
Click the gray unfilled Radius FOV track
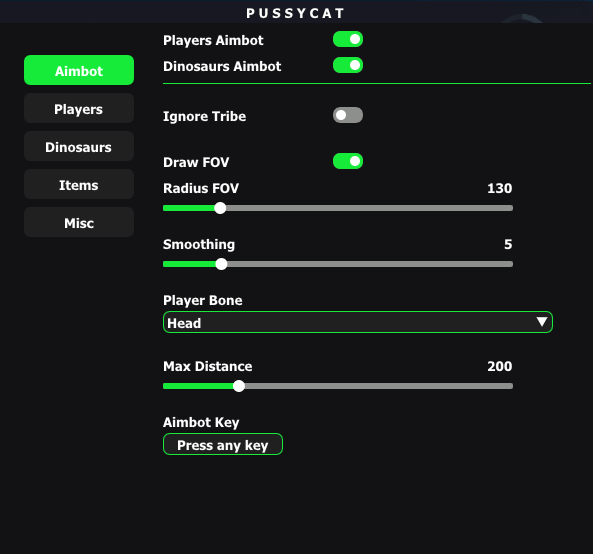tap(369, 208)
